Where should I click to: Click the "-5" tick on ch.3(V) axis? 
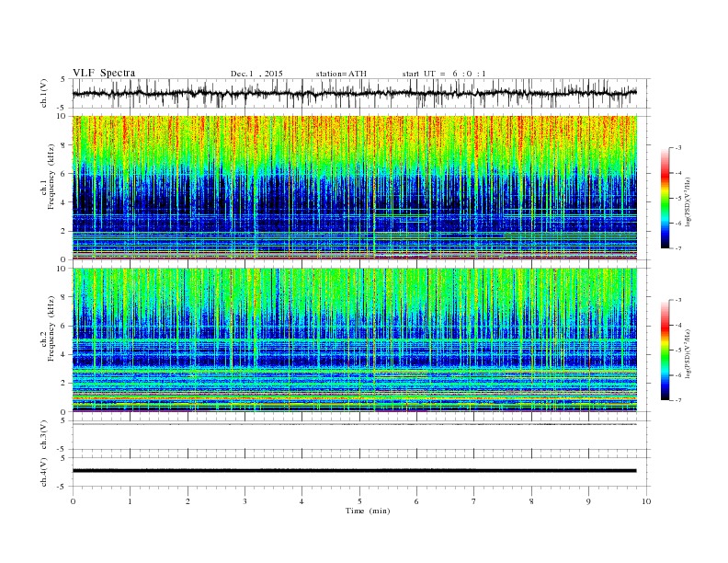(63, 449)
